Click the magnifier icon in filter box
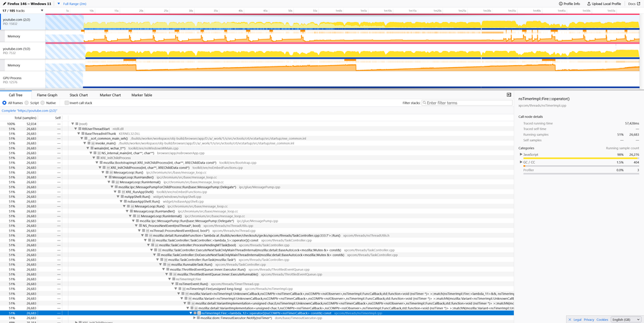644x323 pixels. click(424, 103)
